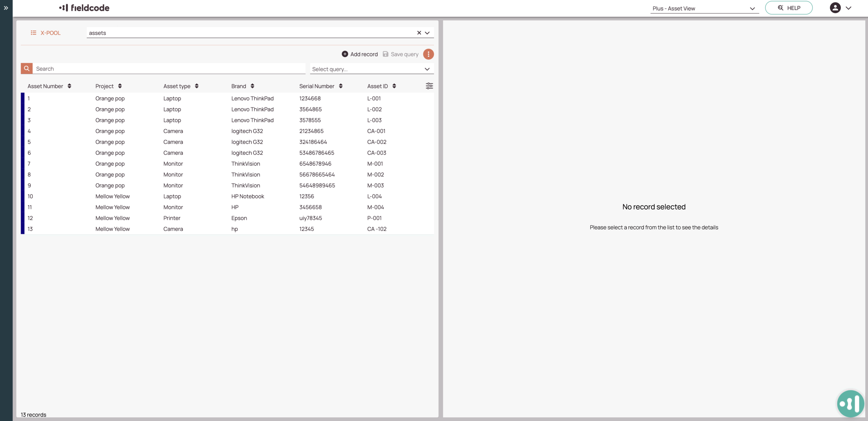This screenshot has width=868, height=421.
Task: Click the HELP magnifier icon
Action: point(781,8)
